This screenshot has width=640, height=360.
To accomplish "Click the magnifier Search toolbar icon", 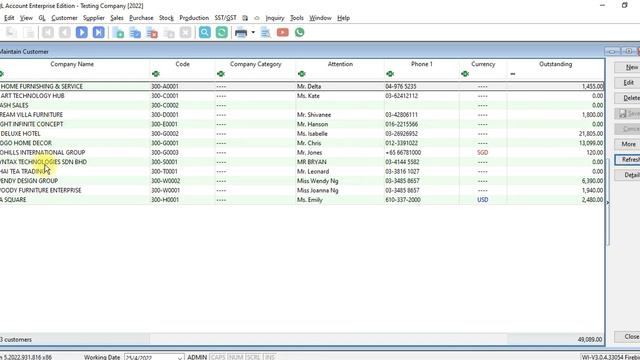I will tap(205, 33).
